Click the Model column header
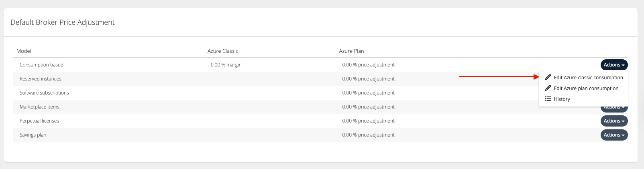This screenshot has height=169, width=644. point(24,51)
